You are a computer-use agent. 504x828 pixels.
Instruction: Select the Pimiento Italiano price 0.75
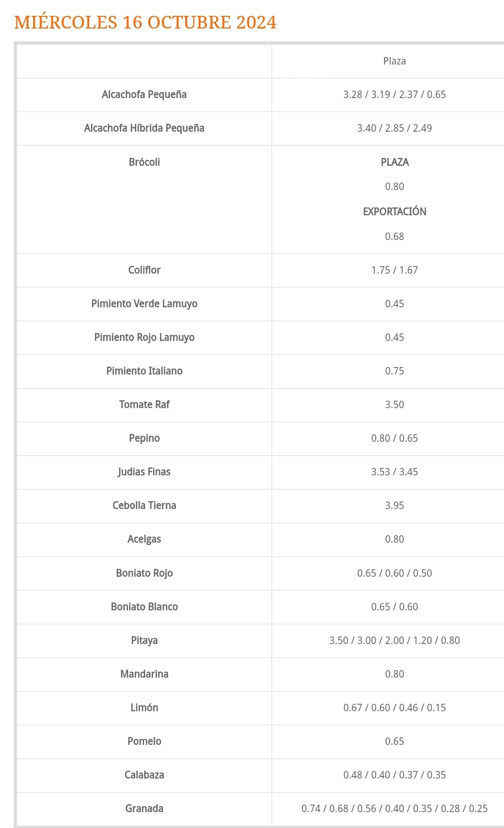click(x=394, y=371)
